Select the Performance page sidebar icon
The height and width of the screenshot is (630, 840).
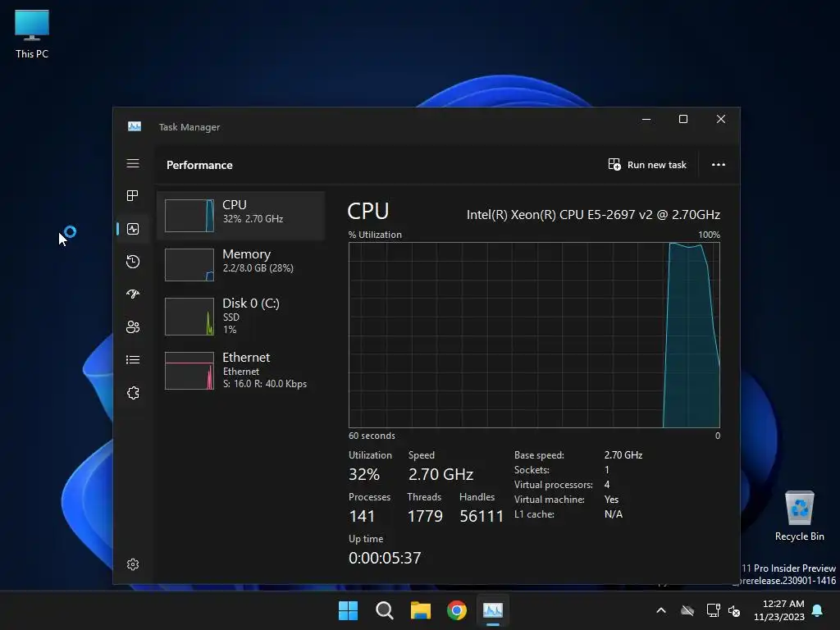(x=133, y=229)
